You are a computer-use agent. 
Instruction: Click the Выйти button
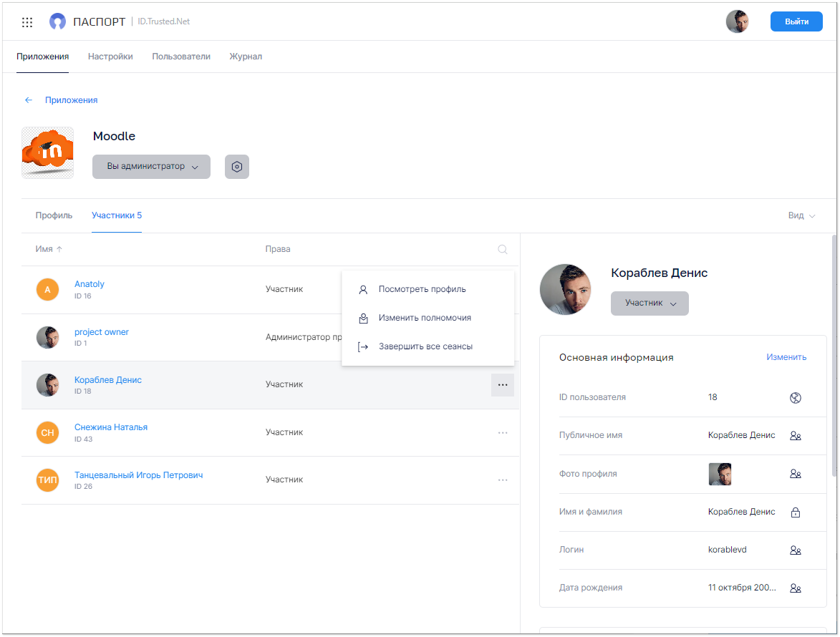tap(796, 21)
